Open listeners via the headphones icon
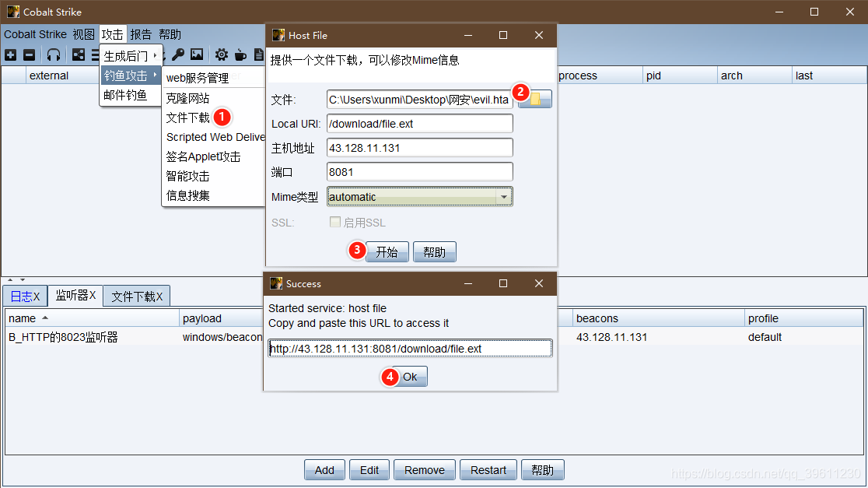The height and width of the screenshot is (488, 868). pyautogui.click(x=54, y=54)
